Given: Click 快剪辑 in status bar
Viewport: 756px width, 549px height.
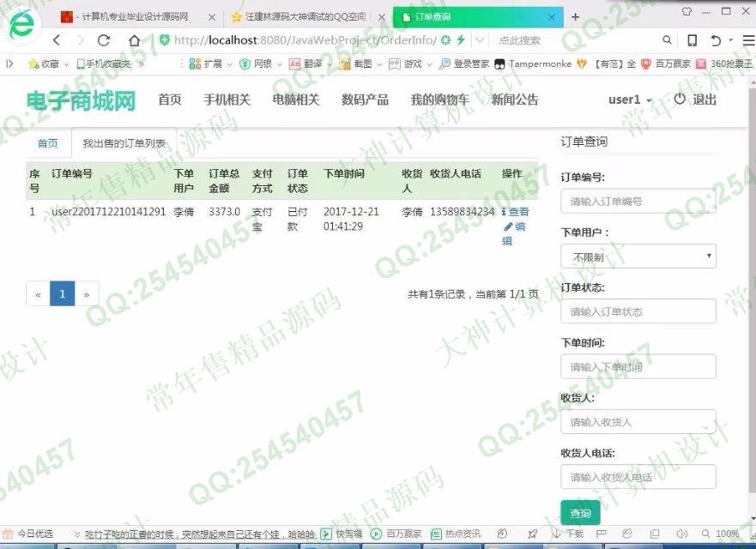Looking at the screenshot, I should coord(342,534).
